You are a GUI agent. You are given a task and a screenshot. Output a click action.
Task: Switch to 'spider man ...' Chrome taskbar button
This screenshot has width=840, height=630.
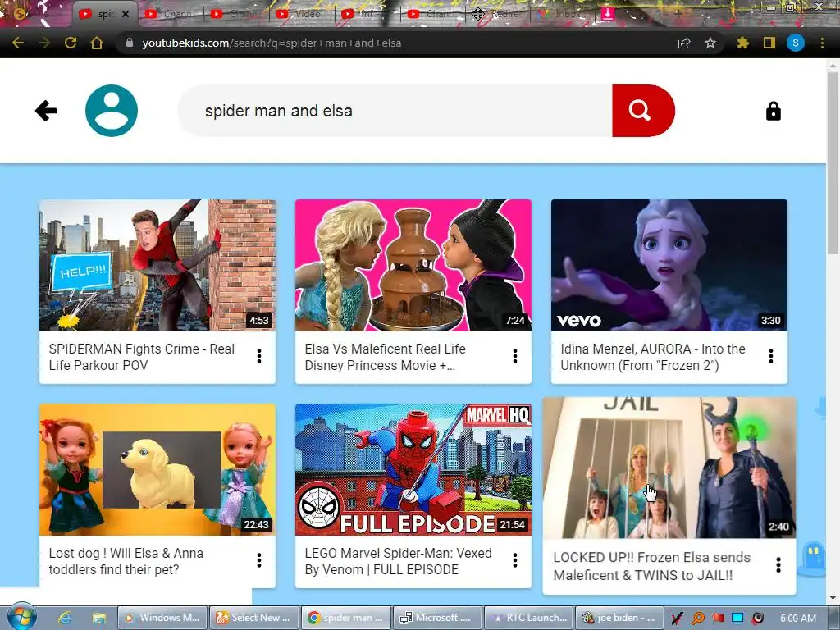(345, 618)
